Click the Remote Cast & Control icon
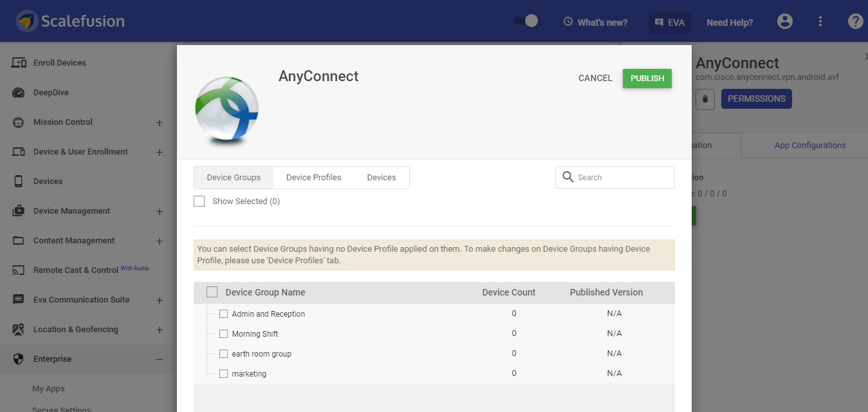868x412 pixels. tap(19, 270)
